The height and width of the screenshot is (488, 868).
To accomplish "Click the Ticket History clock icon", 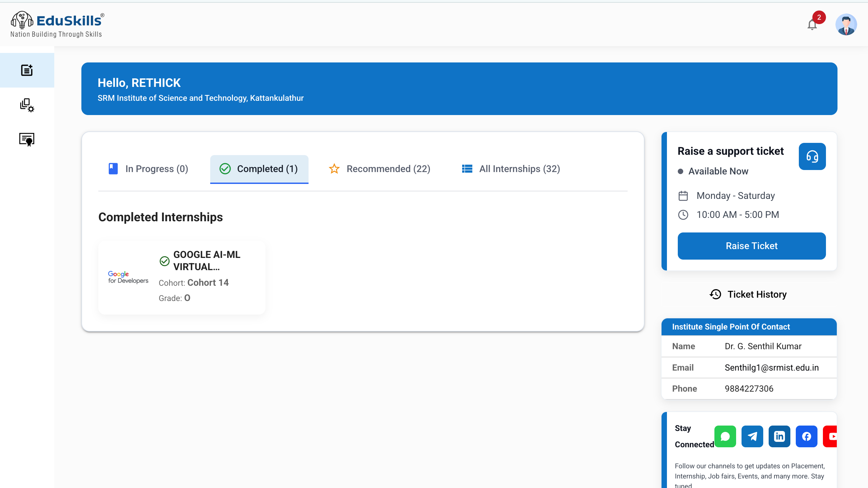I will click(x=715, y=294).
